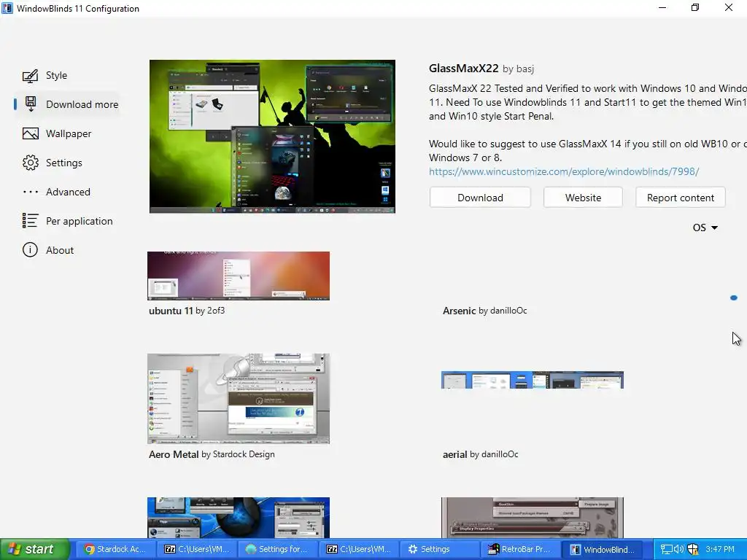Switch to first 7-Zip C:\Users taskbar item
The width and height of the screenshot is (747, 560).
pyautogui.click(x=197, y=550)
